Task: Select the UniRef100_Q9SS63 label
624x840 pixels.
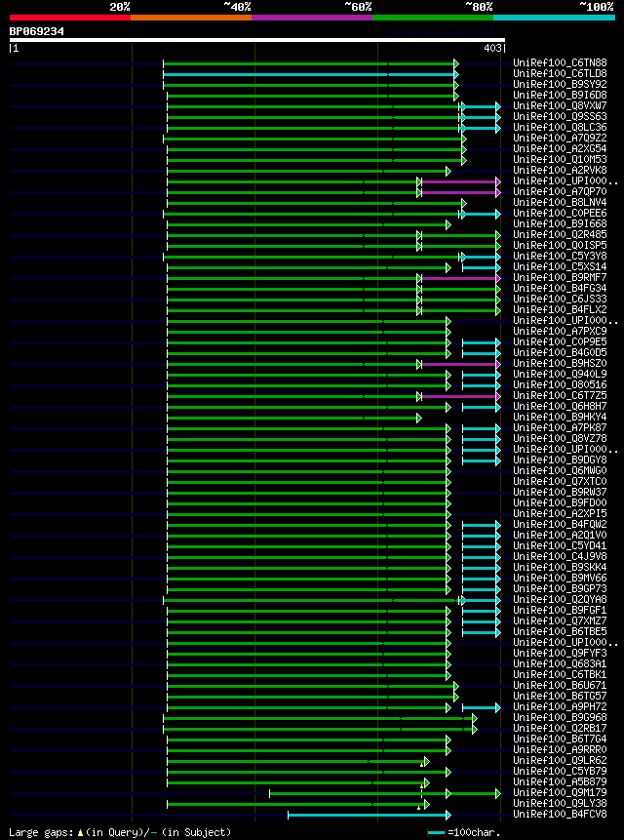Action: [560, 116]
